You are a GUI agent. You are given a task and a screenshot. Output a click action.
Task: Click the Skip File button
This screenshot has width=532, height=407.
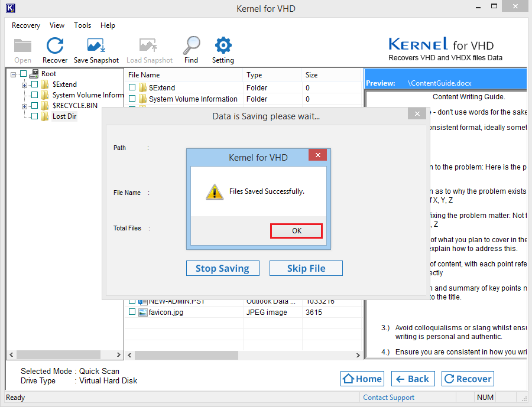pyautogui.click(x=306, y=268)
